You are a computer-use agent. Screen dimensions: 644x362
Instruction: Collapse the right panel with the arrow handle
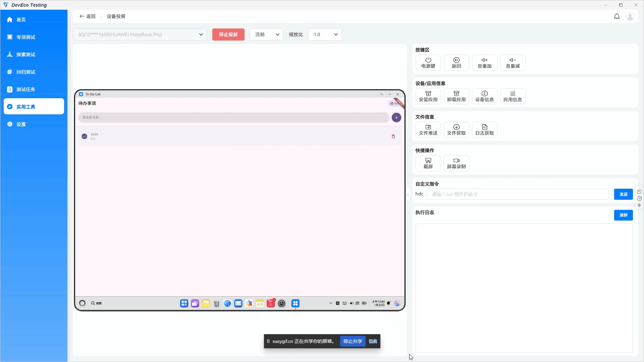pyautogui.click(x=408, y=195)
